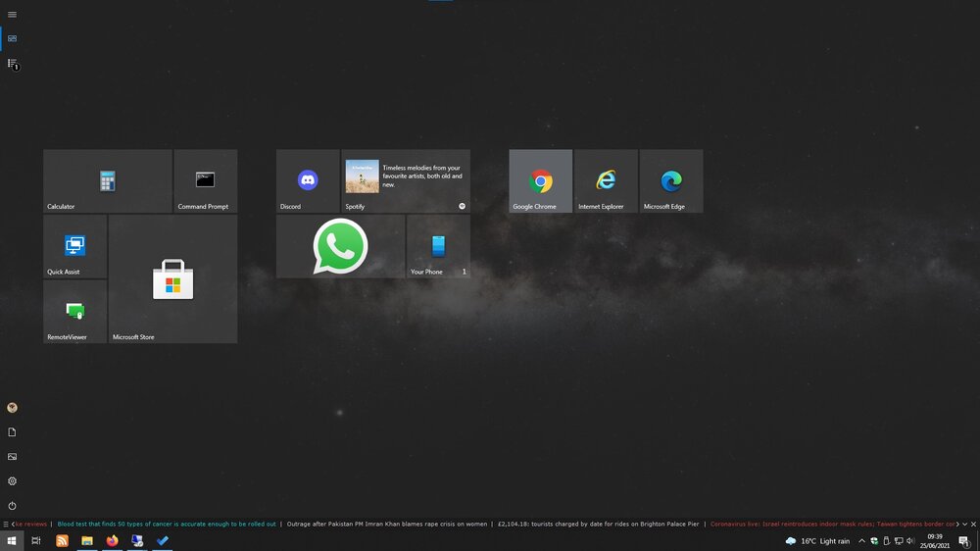Image resolution: width=980 pixels, height=551 pixels.
Task: Open the network status tray icon
Action: (x=899, y=541)
